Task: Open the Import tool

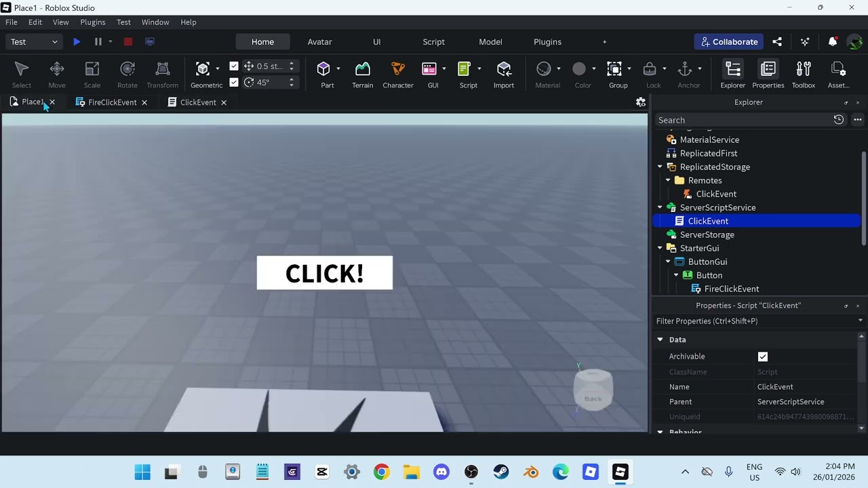Action: 504,75
